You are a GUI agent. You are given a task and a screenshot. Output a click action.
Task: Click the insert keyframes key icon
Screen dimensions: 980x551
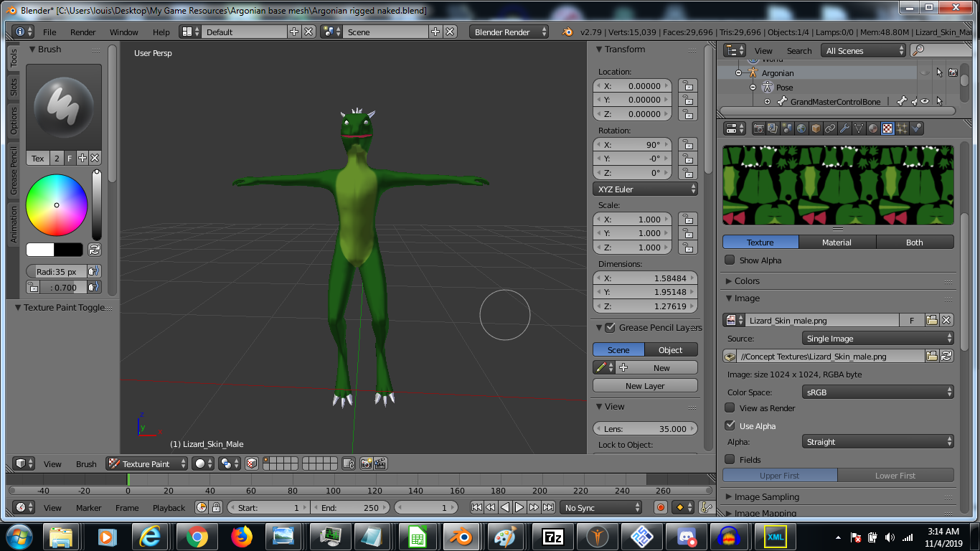707,507
